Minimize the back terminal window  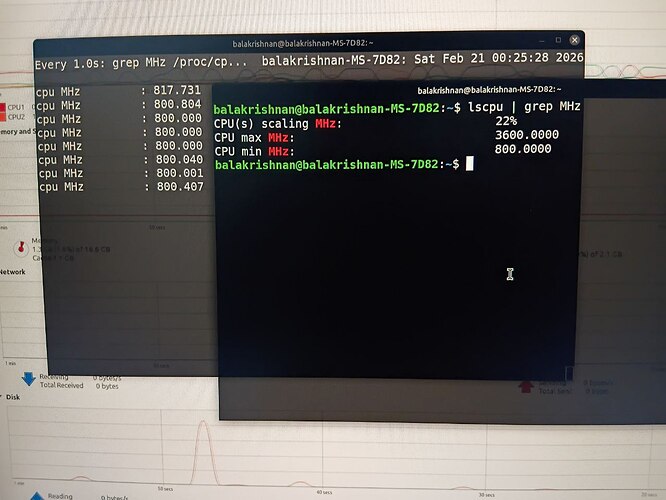click(542, 41)
